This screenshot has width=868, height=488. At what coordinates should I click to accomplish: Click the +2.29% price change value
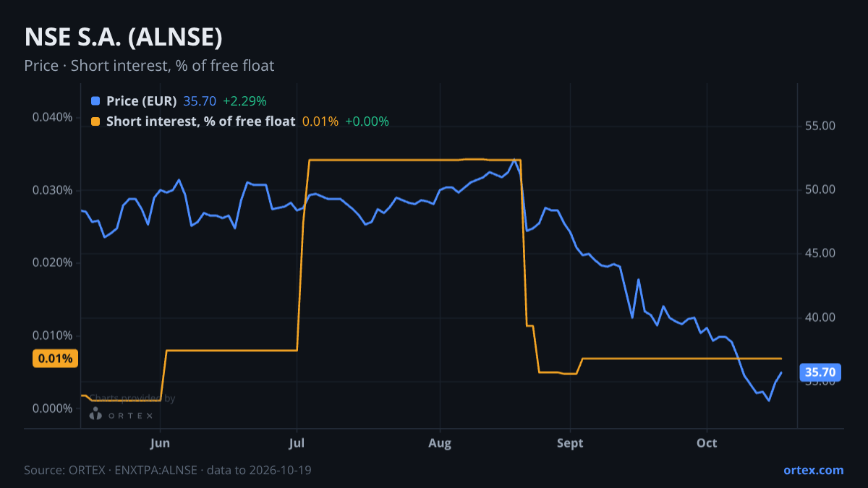244,100
